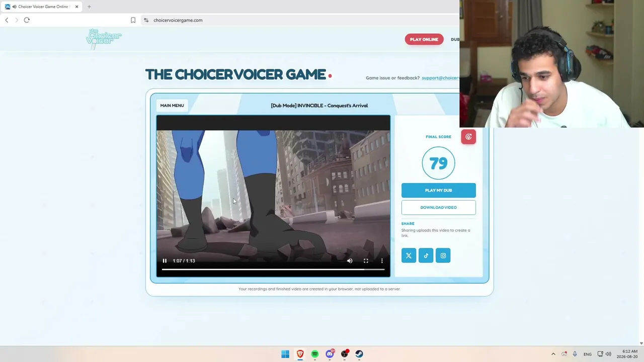The height and width of the screenshot is (362, 644).
Task: Close the Choicer Voicer Game tab
Action: coord(76,7)
